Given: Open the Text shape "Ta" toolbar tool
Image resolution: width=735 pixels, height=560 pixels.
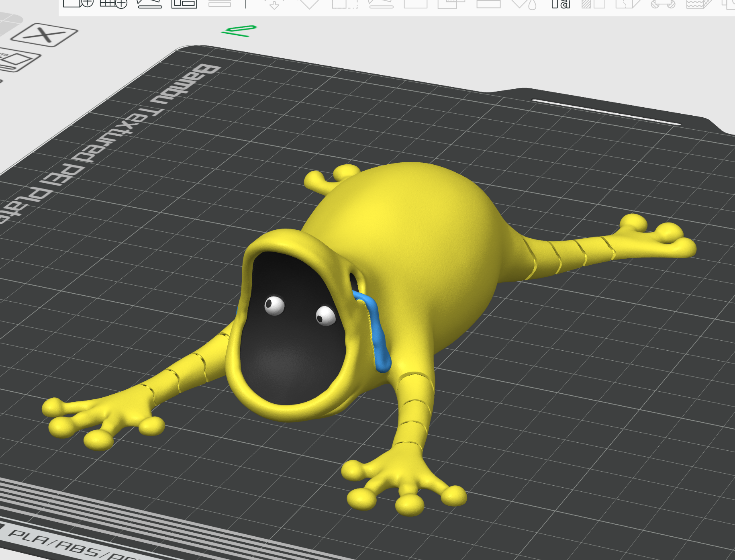Looking at the screenshot, I should (560, 4).
